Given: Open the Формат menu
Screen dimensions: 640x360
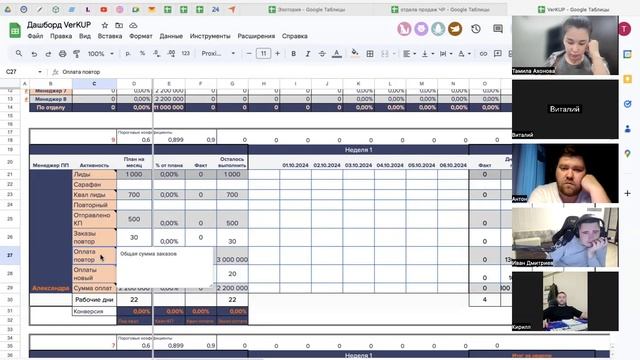Looking at the screenshot, I should [140, 36].
